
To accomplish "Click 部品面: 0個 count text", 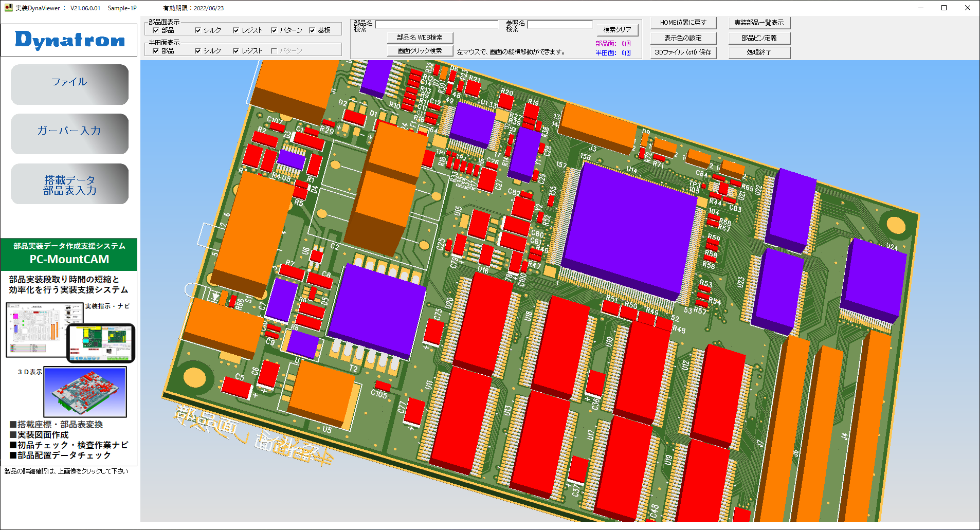I will [x=613, y=44].
